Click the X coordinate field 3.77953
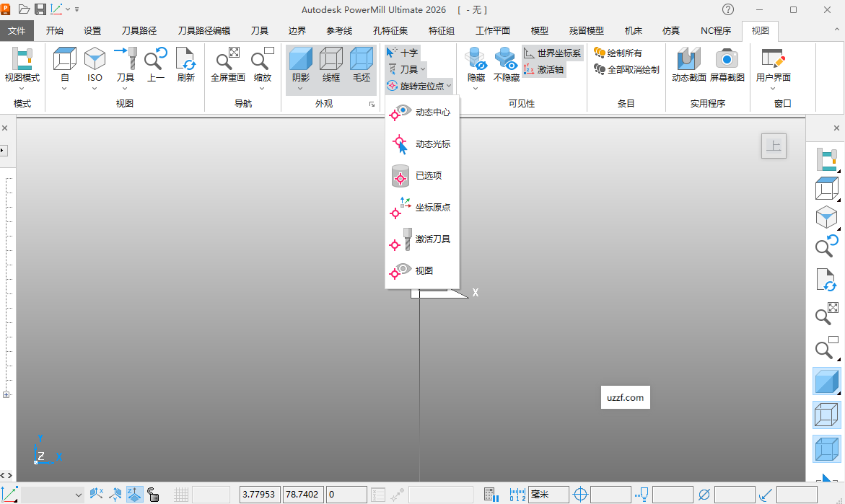845x504 pixels. pos(260,495)
